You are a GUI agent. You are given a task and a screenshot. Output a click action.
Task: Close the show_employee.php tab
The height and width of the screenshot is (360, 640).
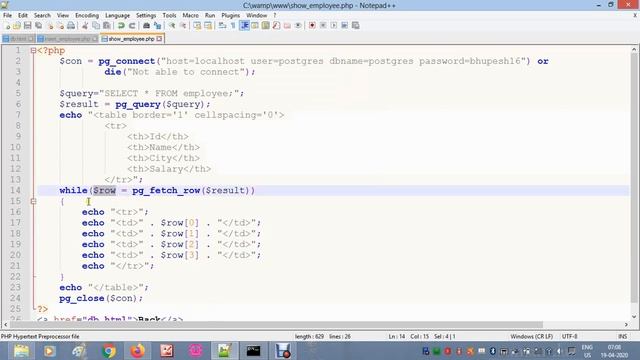[159, 39]
